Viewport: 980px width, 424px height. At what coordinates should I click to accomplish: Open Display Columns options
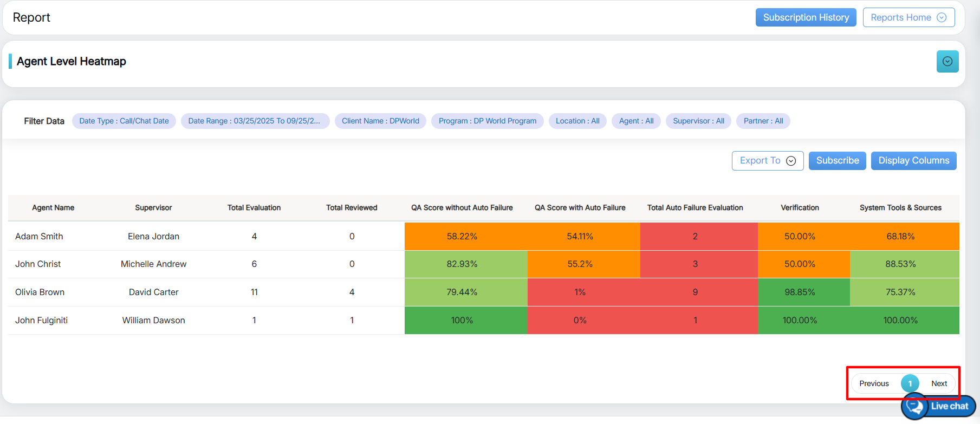913,161
